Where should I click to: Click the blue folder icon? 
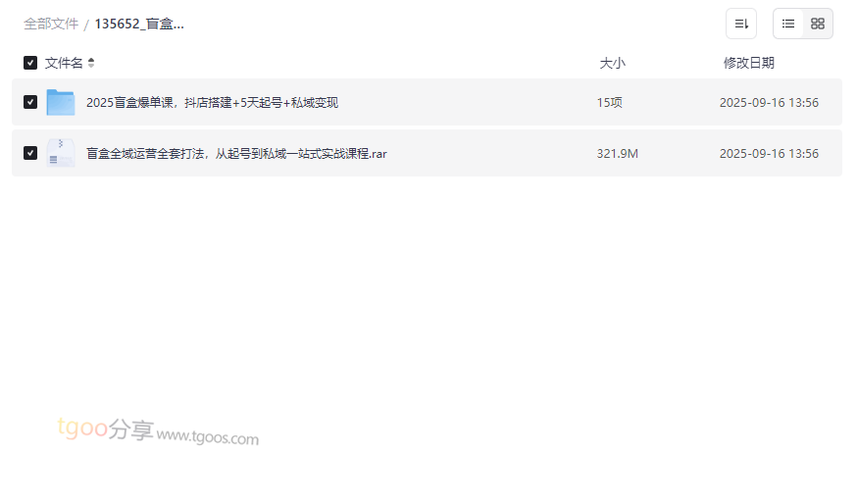click(61, 102)
